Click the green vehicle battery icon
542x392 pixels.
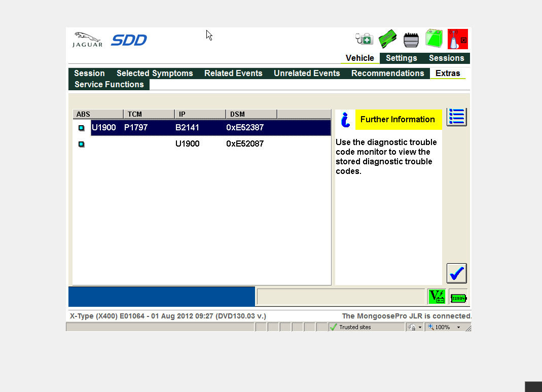(x=434, y=39)
